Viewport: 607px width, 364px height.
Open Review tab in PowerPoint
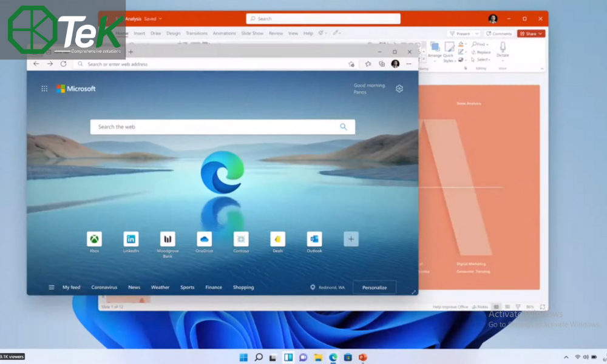(276, 33)
